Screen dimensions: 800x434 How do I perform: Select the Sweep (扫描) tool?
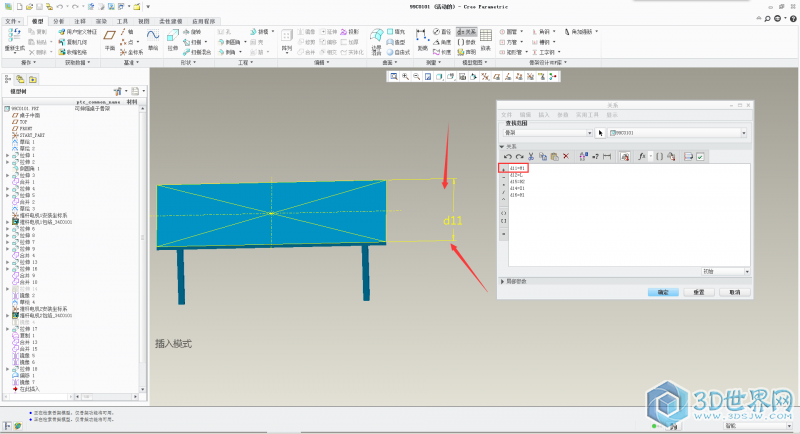pos(194,42)
